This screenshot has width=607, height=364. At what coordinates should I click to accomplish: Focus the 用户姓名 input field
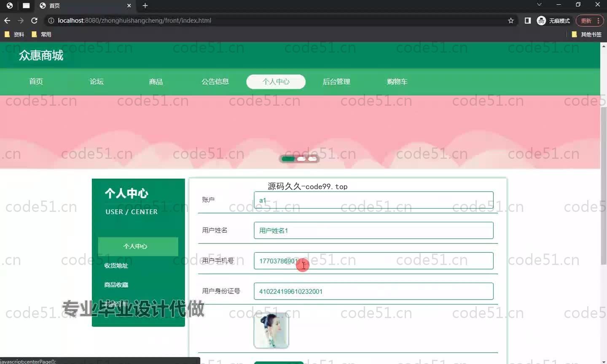pyautogui.click(x=373, y=230)
